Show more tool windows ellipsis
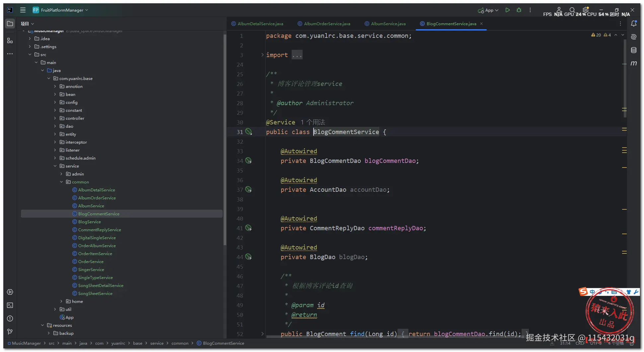This screenshot has height=352, width=644. tap(10, 54)
